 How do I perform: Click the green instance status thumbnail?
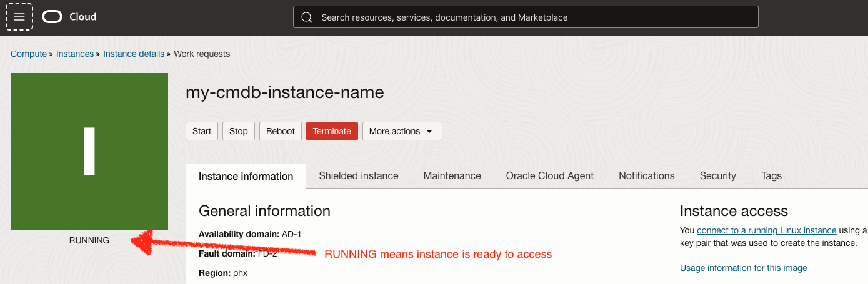89,152
